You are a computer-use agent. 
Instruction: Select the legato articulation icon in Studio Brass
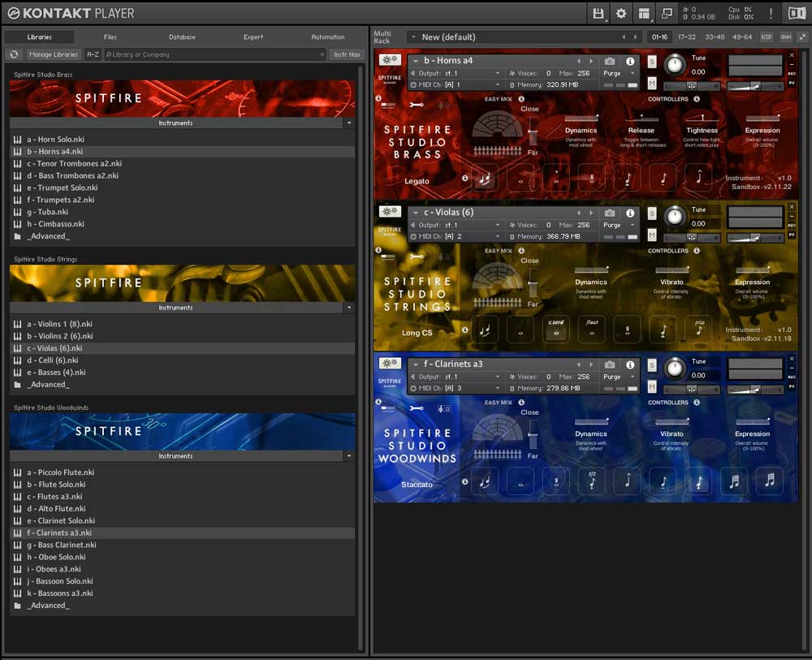coord(485,179)
